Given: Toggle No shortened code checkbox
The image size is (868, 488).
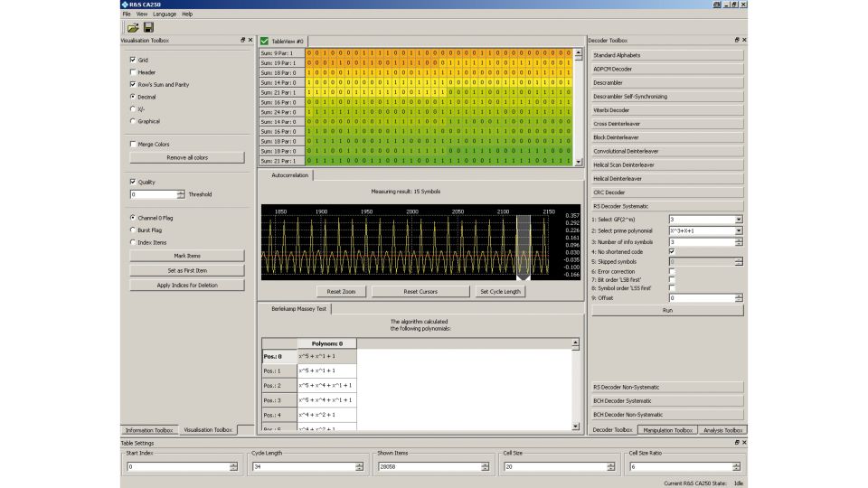Looking at the screenshot, I should (x=672, y=251).
